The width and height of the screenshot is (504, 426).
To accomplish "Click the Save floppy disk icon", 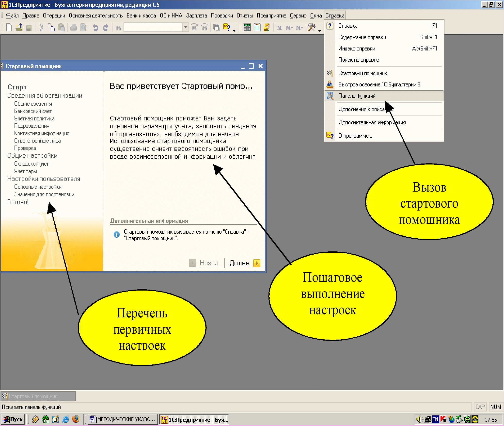I will pyautogui.click(x=29, y=28).
